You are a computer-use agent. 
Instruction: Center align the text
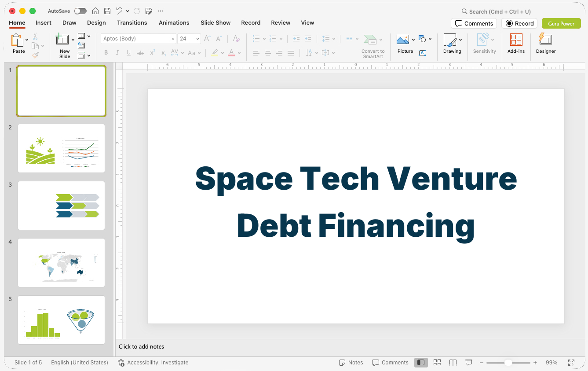coord(268,53)
